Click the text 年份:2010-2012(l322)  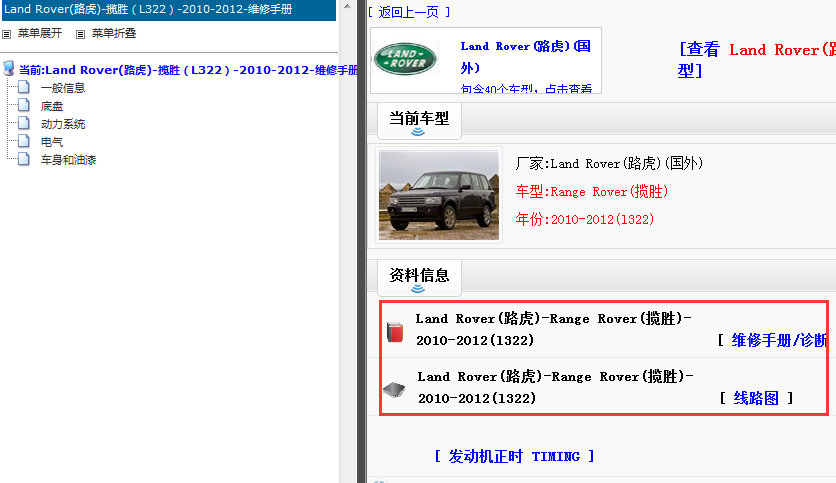pos(585,219)
